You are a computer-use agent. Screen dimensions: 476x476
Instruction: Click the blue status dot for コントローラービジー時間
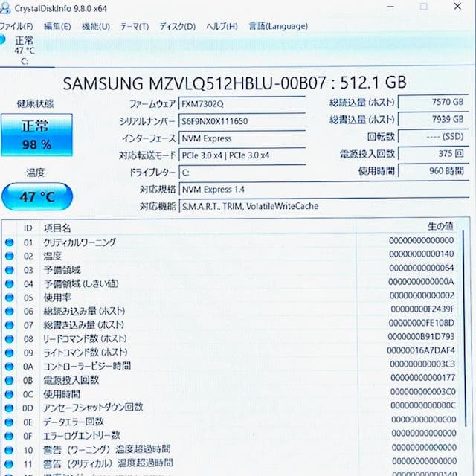tap(10, 367)
